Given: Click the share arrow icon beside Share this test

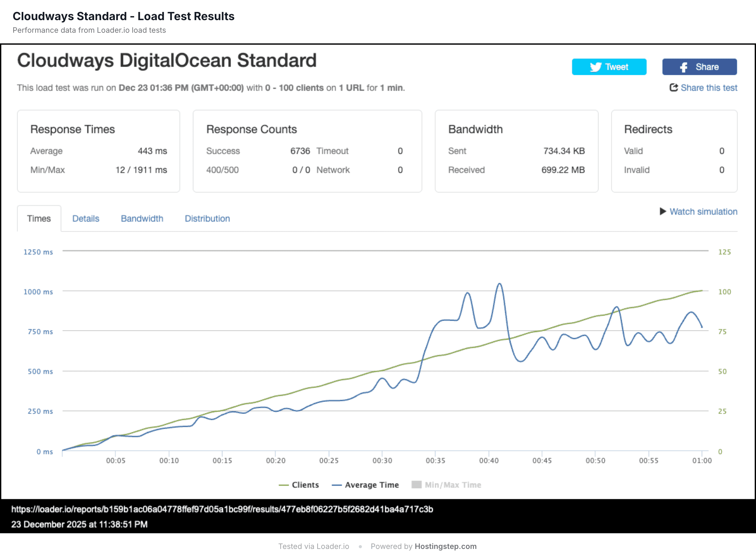Looking at the screenshot, I should pyautogui.click(x=673, y=88).
